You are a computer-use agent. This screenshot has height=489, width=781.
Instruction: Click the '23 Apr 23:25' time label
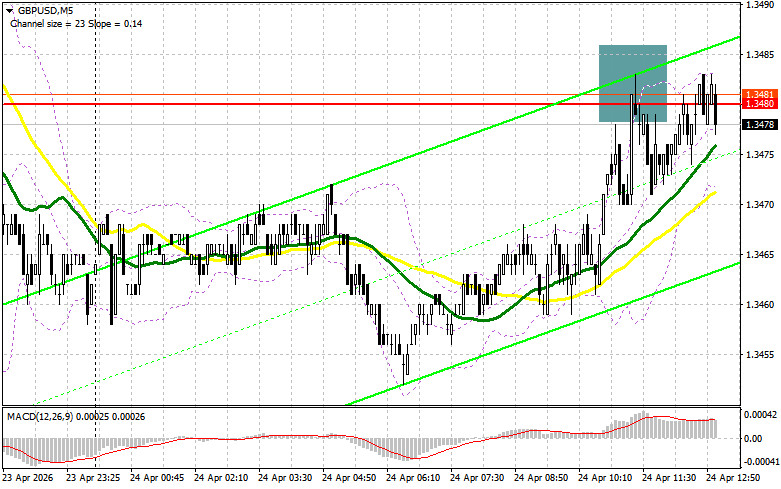click(93, 478)
